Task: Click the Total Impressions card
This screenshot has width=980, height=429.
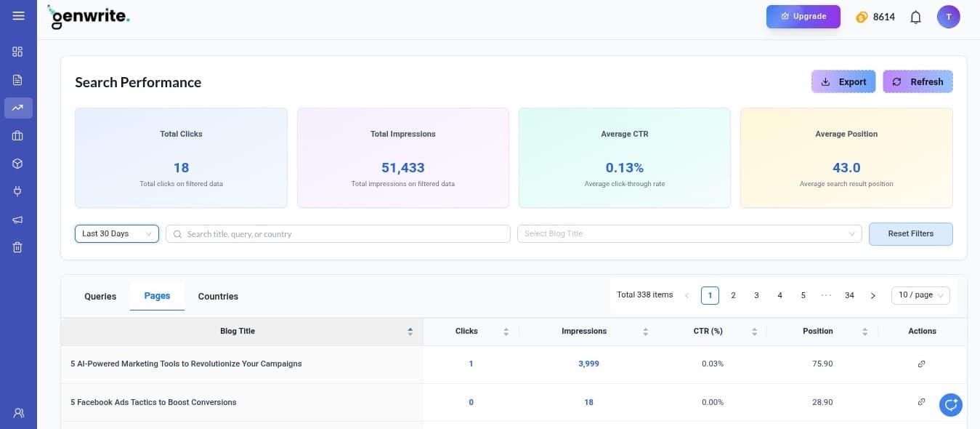Action: pyautogui.click(x=403, y=158)
